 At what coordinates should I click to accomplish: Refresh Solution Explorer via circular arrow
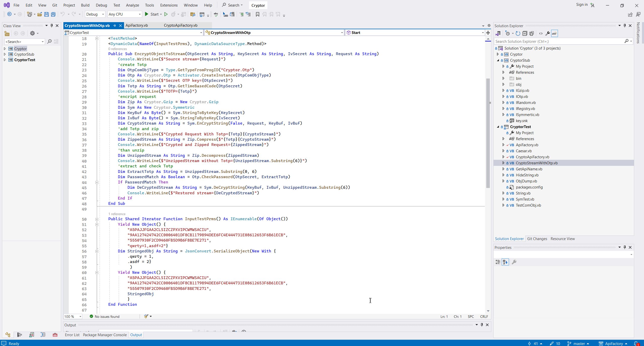coord(518,33)
